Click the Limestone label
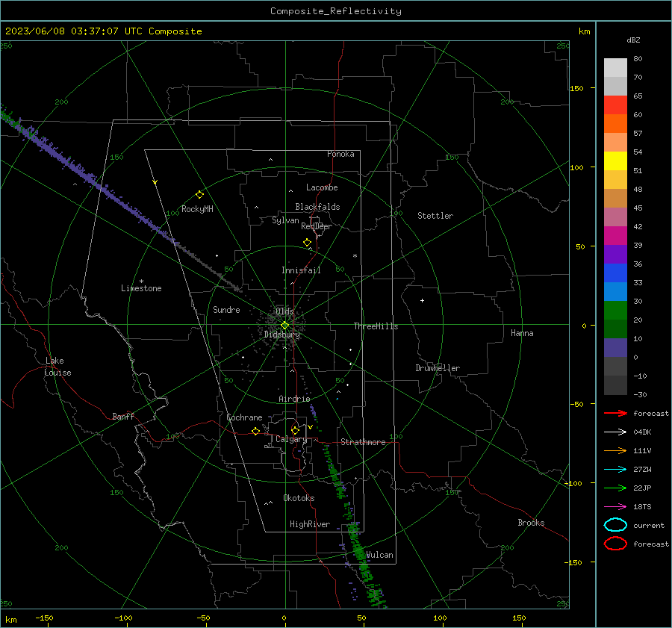Screen dimensions: 672x628 click(141, 288)
